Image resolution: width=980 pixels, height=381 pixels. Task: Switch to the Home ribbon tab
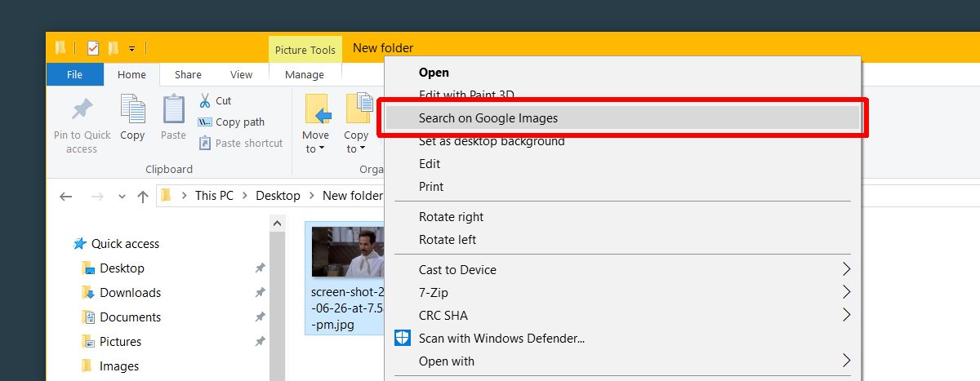click(131, 74)
